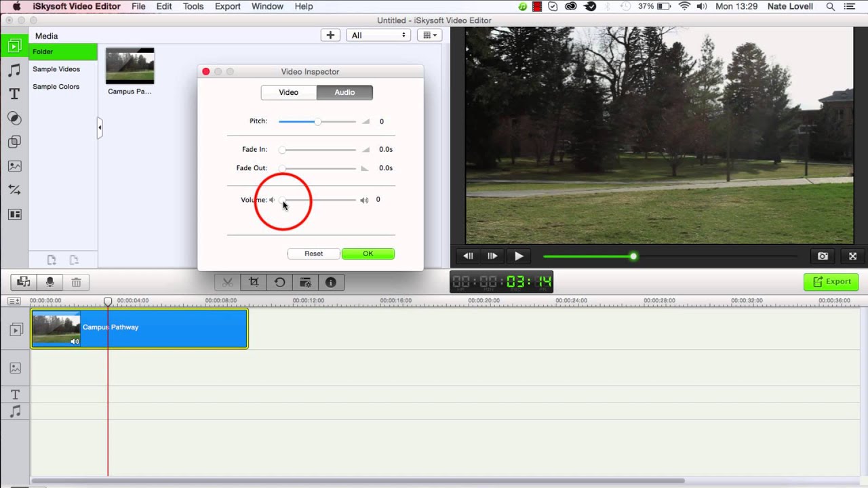868x488 pixels.
Task: Open the Transitions sidebar icon
Action: click(14, 190)
